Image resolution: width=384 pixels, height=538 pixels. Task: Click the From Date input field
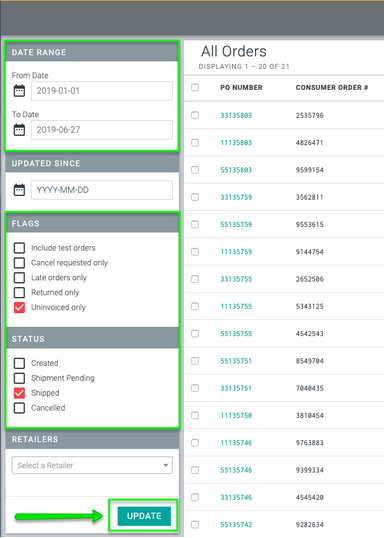coord(102,91)
